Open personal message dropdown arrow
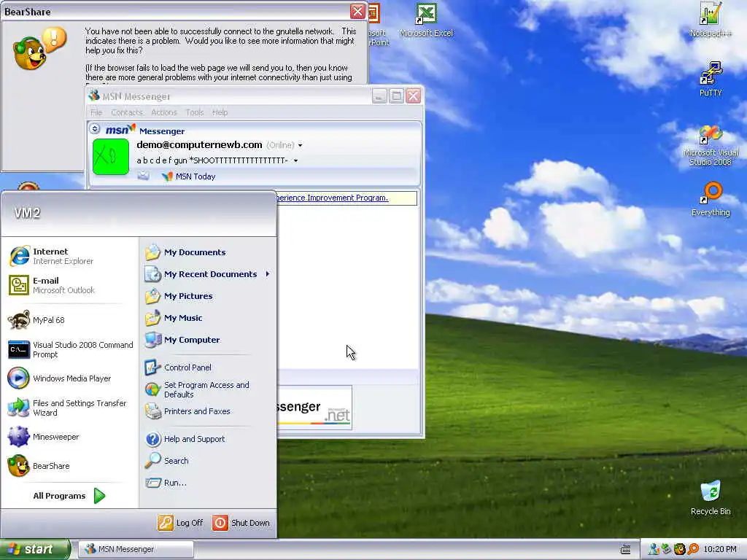Screen dimensions: 747x560 click(x=296, y=161)
